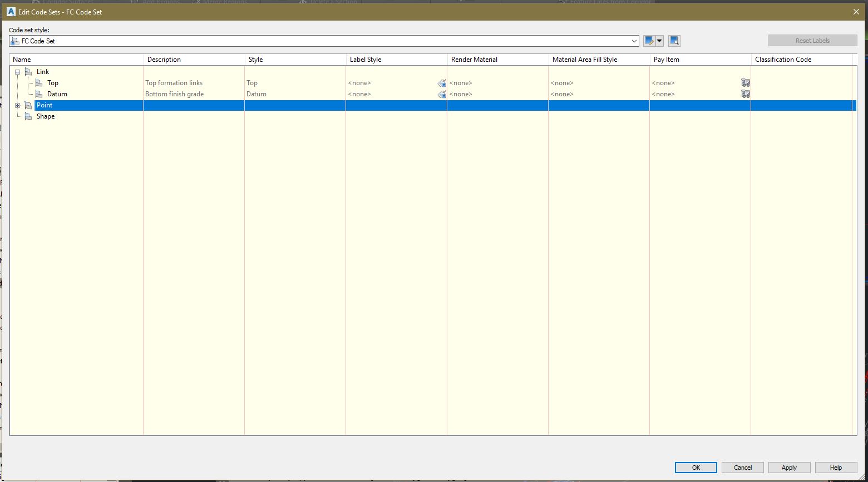The width and height of the screenshot is (868, 482).
Task: Select the Shape tree item
Action: pos(46,116)
